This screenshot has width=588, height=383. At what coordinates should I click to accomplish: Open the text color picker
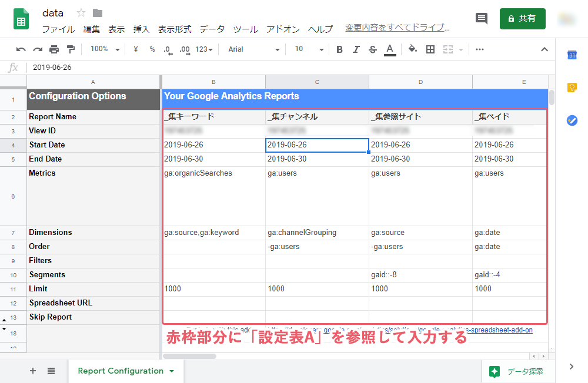pos(390,49)
